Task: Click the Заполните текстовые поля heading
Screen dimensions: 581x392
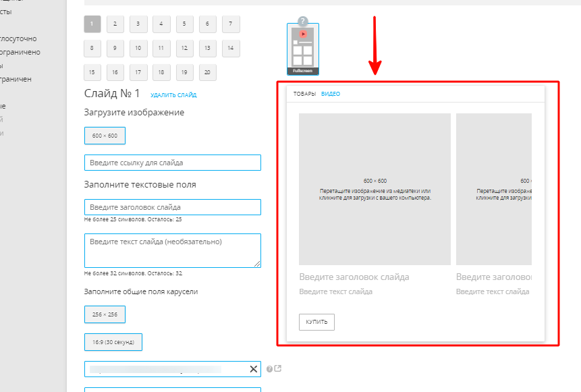Action: 140,184
